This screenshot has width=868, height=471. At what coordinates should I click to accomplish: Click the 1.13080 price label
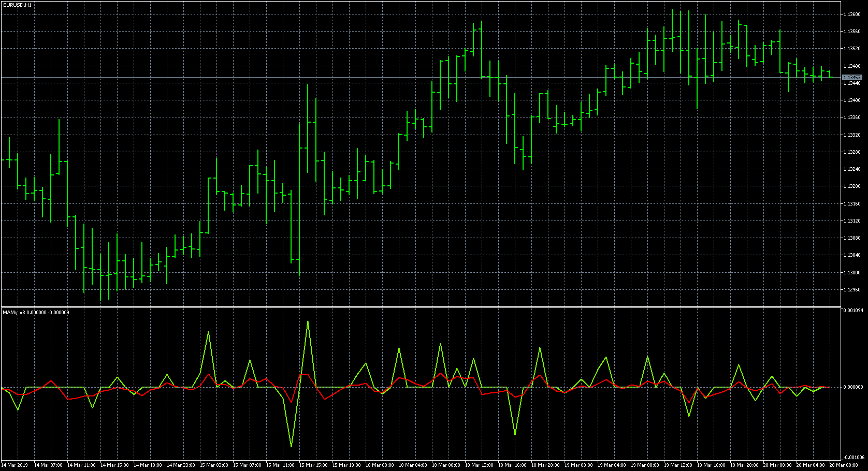point(852,238)
